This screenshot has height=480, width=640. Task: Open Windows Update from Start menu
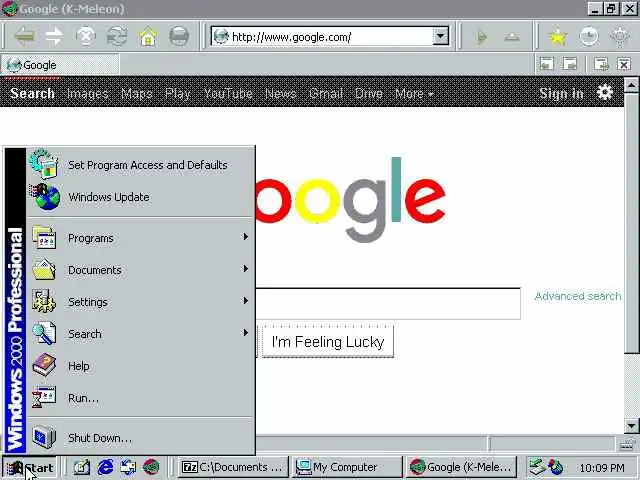click(141, 197)
